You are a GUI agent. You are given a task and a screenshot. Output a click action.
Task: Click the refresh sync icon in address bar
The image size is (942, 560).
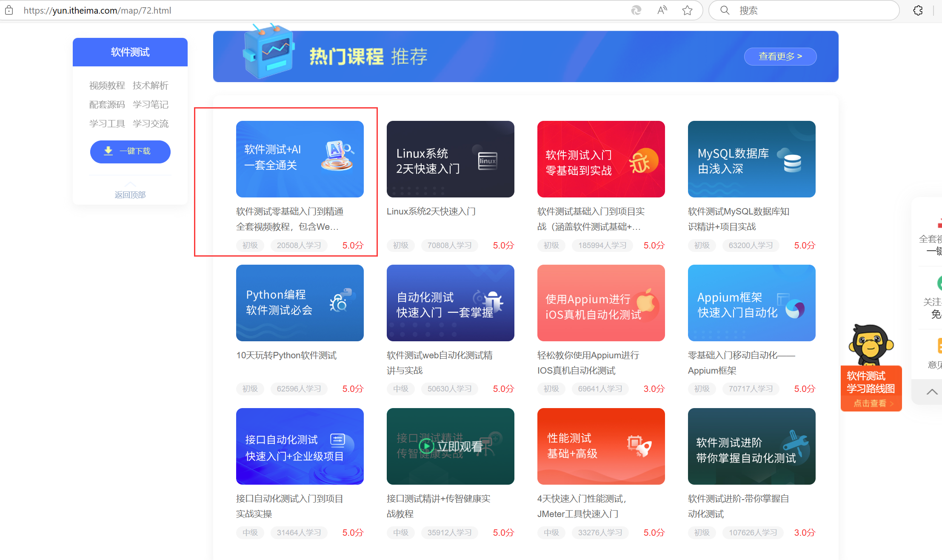tap(636, 10)
